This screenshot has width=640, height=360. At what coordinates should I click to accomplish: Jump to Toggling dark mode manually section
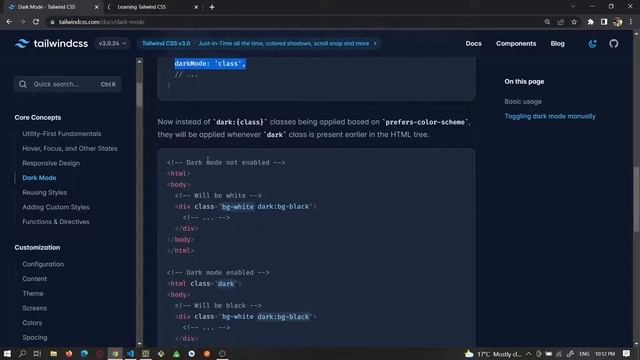[550, 116]
